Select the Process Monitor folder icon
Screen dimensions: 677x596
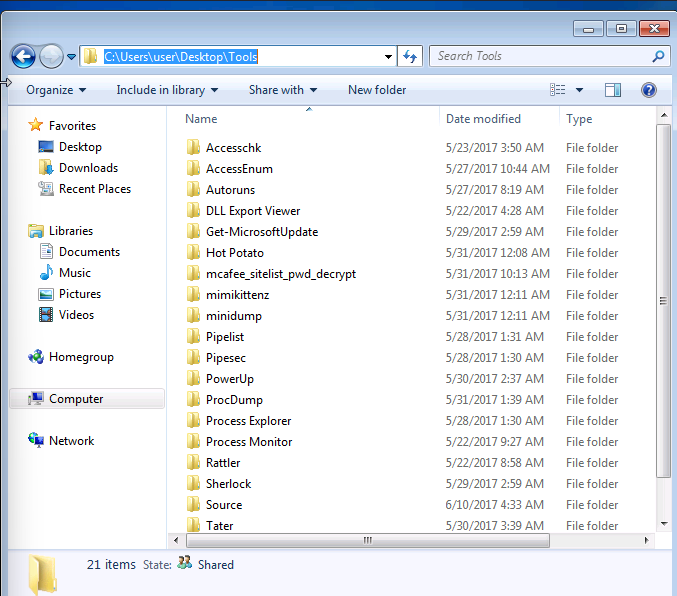tap(193, 441)
